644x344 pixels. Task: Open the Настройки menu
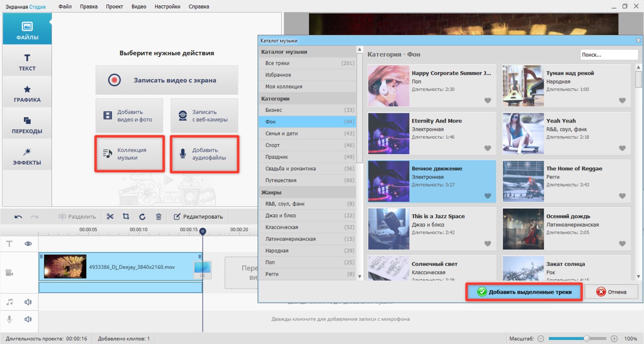click(167, 6)
